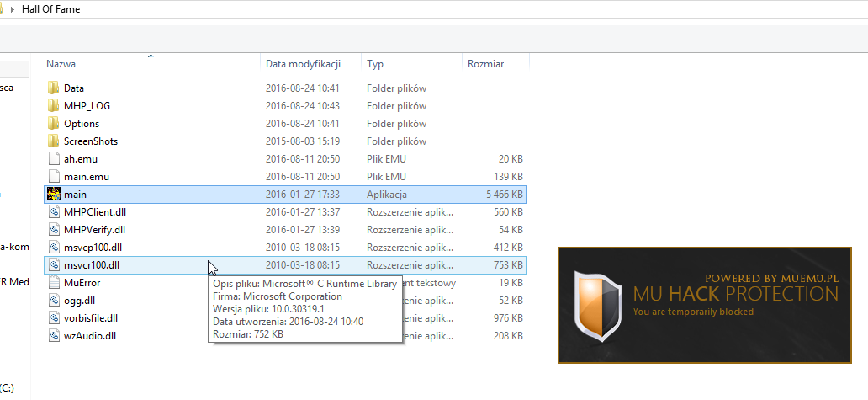The width and height of the screenshot is (868, 400).
Task: Select the Data folder name
Action: pos(74,88)
